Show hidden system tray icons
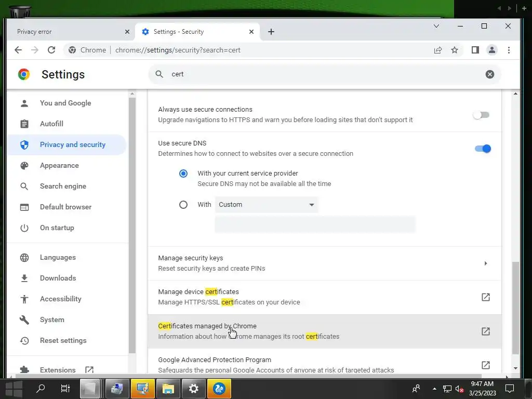The image size is (532, 399). (434, 389)
